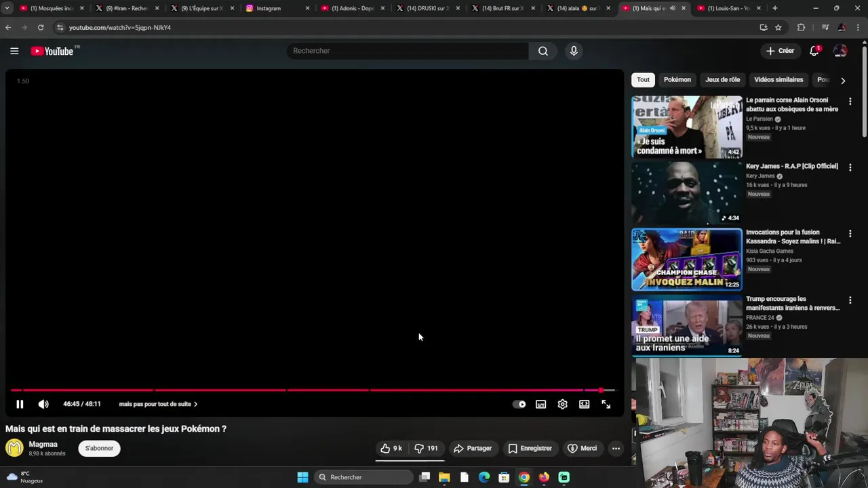Select the 'Pokémon' filter chip
Viewport: 868px width, 488px height.
[677, 79]
